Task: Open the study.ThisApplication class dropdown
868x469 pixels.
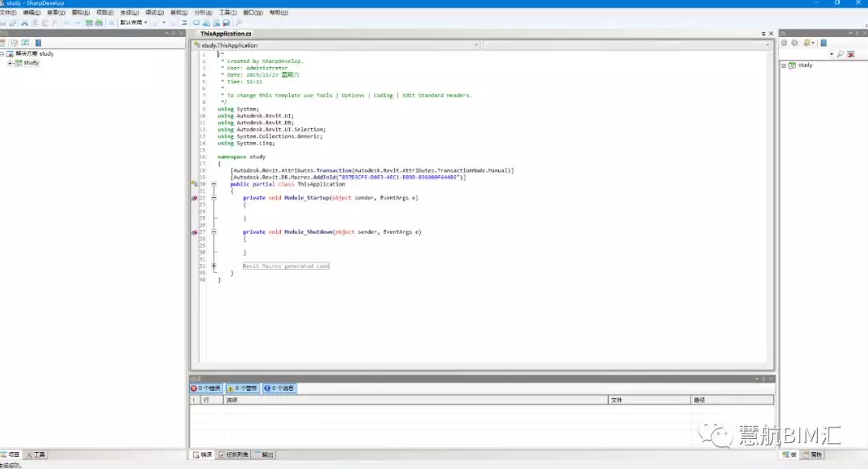Action: point(476,45)
